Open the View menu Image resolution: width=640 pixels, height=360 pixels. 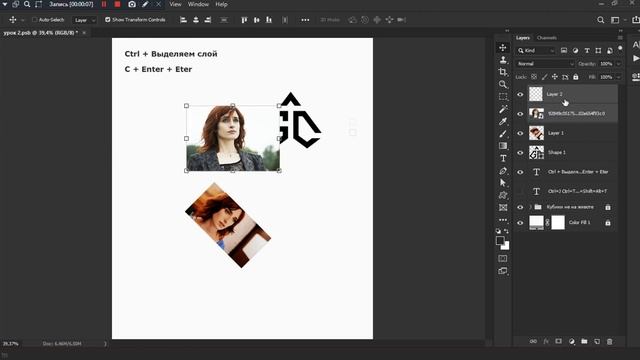[x=176, y=4]
